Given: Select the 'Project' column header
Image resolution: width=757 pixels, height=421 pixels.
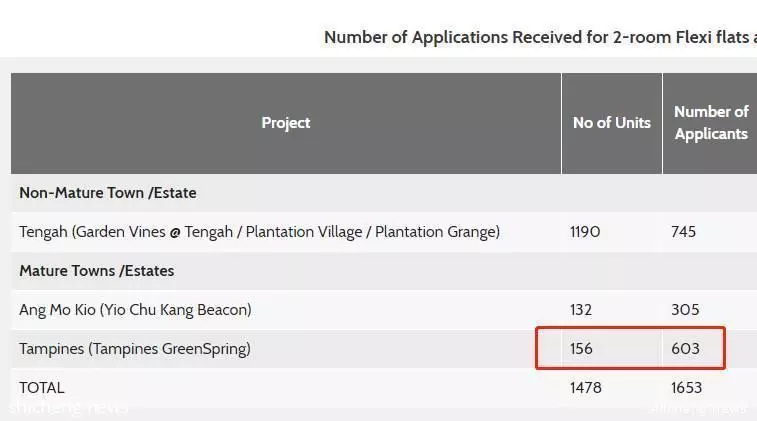Looking at the screenshot, I should coord(286,123).
